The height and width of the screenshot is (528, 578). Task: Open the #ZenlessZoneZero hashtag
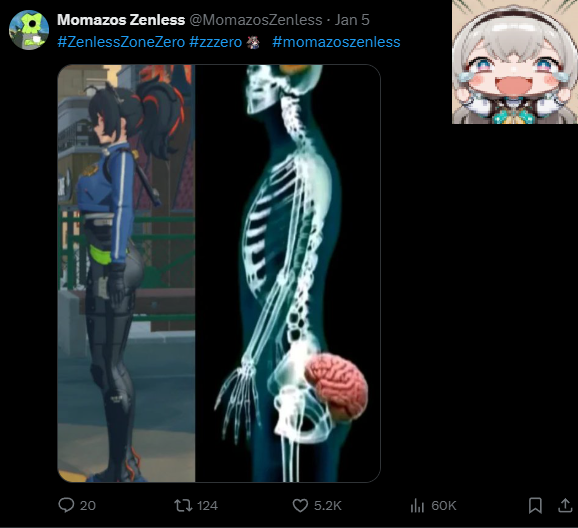121,42
